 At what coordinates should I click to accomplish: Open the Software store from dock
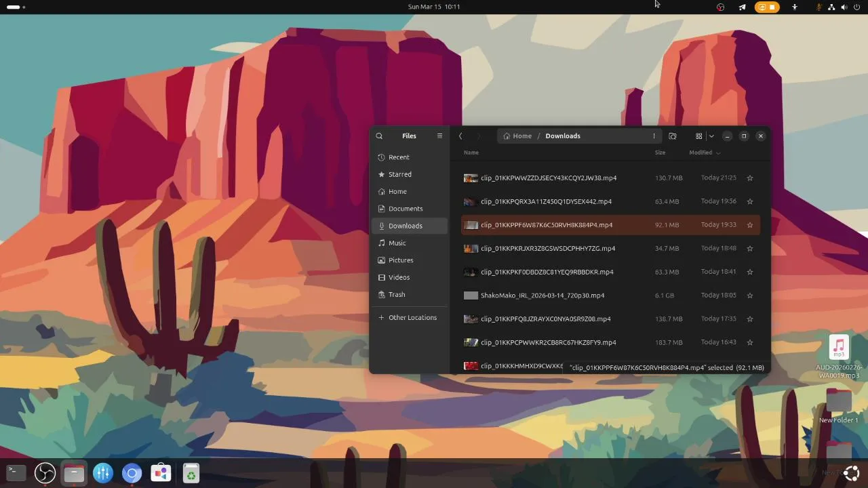click(x=161, y=473)
